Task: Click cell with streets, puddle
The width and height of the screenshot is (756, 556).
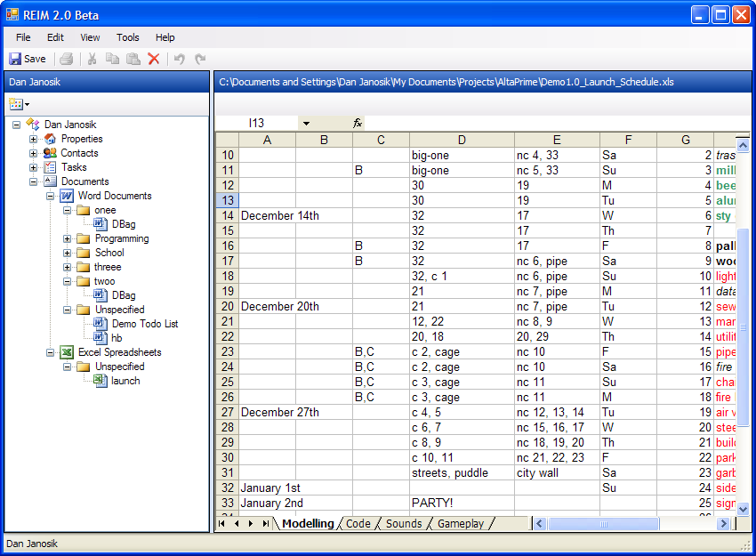Action: tap(462, 473)
